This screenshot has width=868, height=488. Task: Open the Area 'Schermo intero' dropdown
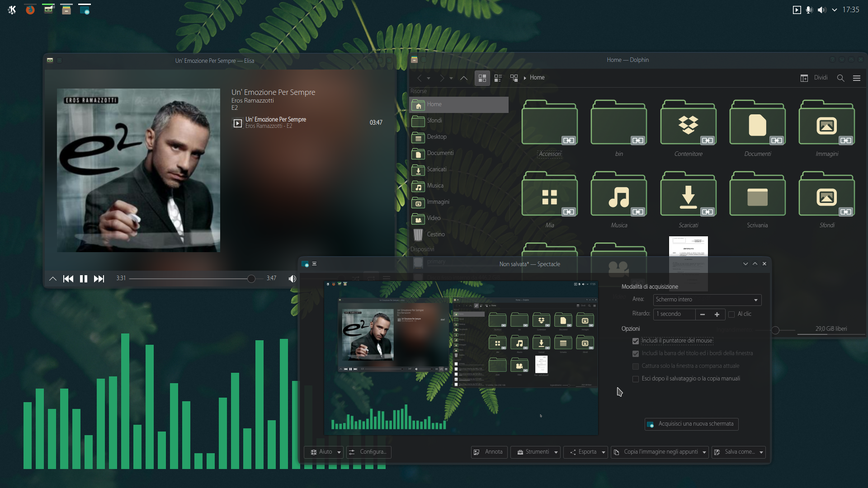[707, 300]
